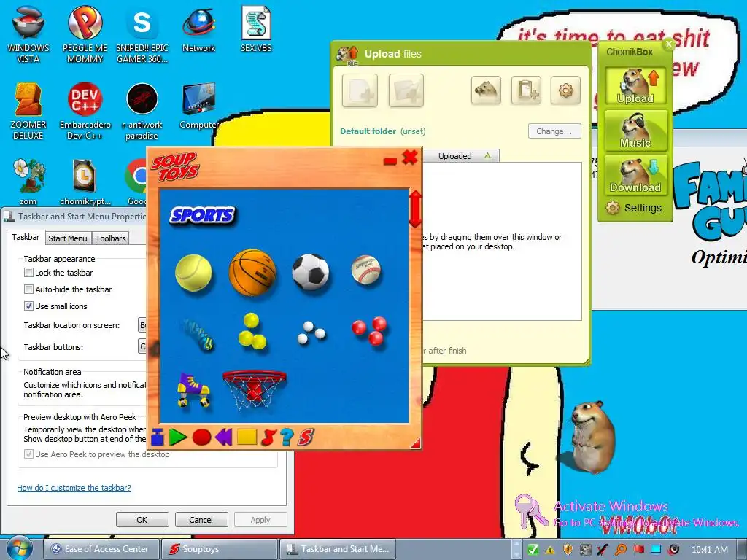Screen dimensions: 747x560
Task: Close the ChomikBox widget with X
Action: point(669,44)
